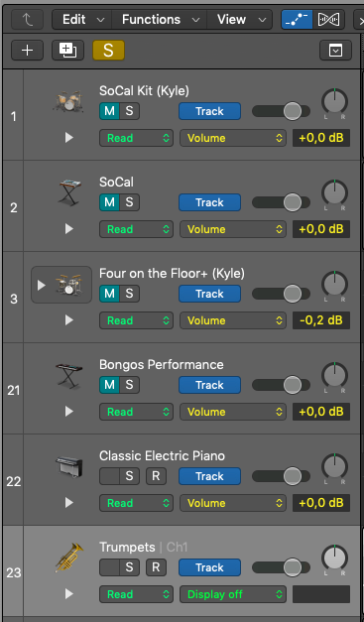Open Read automation mode dropdown on SoCal
364x622 pixels.
tap(137, 229)
